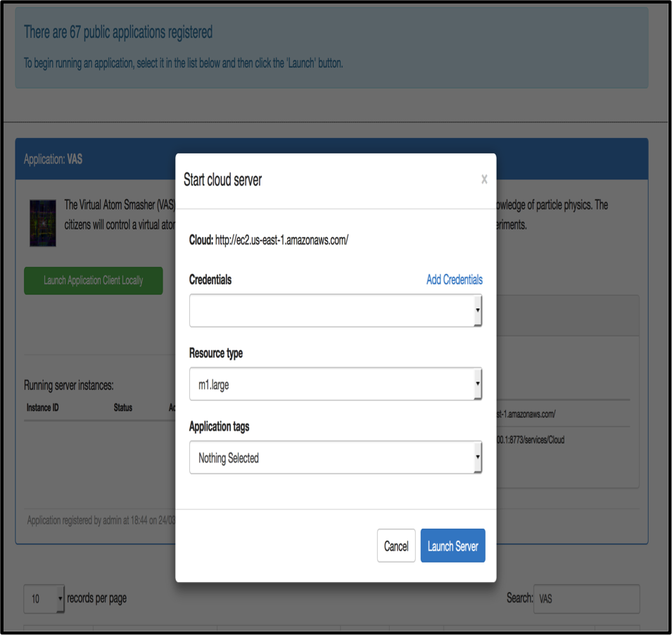Screen dimensions: 672x635
Task: Click the Application tags field label
Action: [x=219, y=427]
